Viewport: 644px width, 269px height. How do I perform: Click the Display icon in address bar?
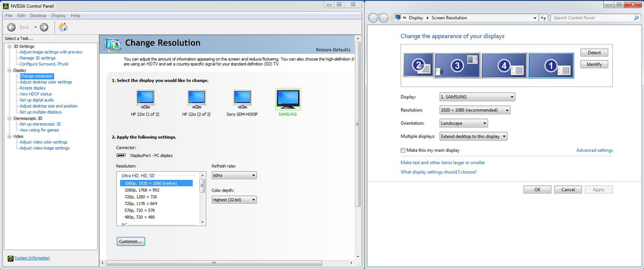click(398, 18)
